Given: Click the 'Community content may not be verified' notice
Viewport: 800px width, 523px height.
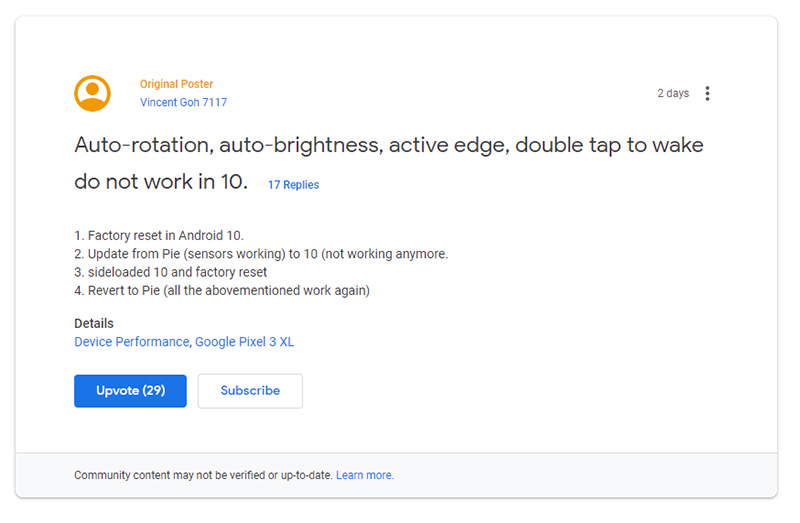Looking at the screenshot, I should [x=203, y=475].
